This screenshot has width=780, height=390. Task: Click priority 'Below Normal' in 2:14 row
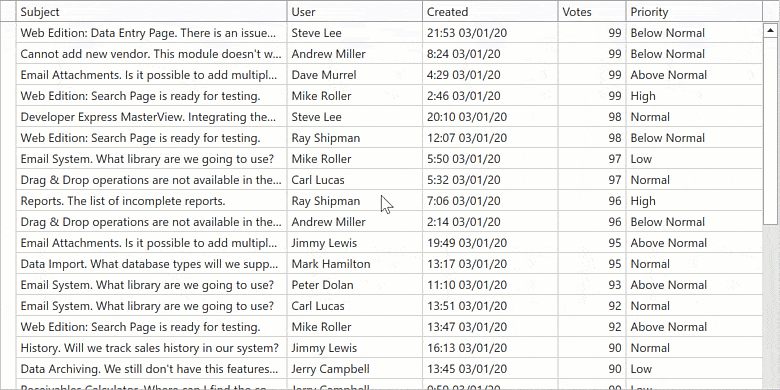(x=694, y=222)
